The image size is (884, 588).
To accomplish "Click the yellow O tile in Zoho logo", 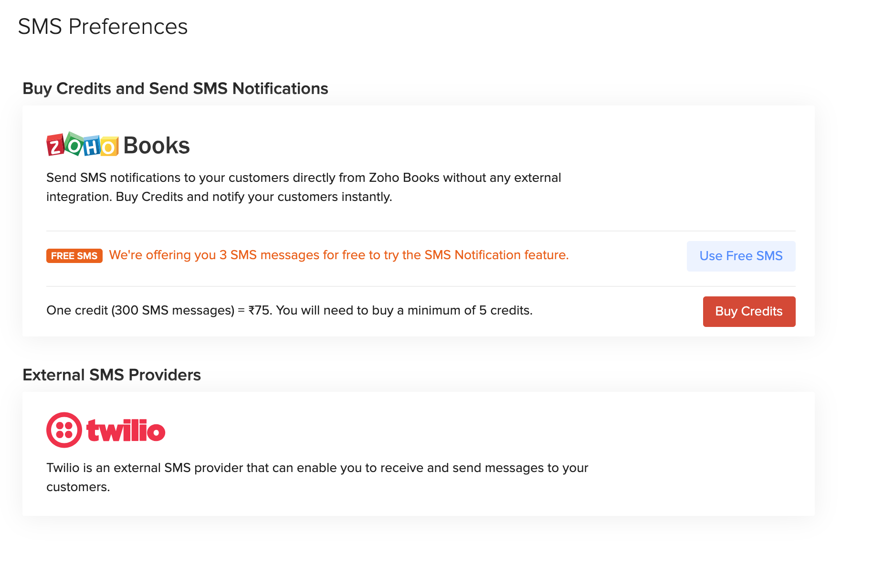I will (109, 147).
